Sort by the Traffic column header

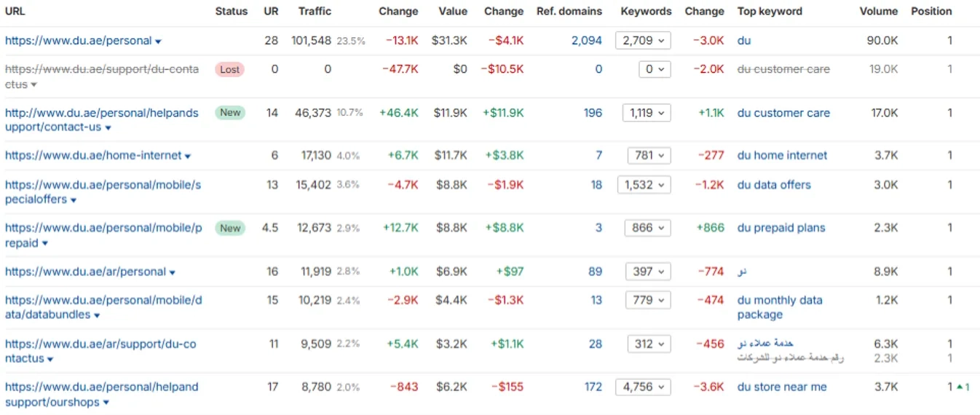(x=315, y=11)
